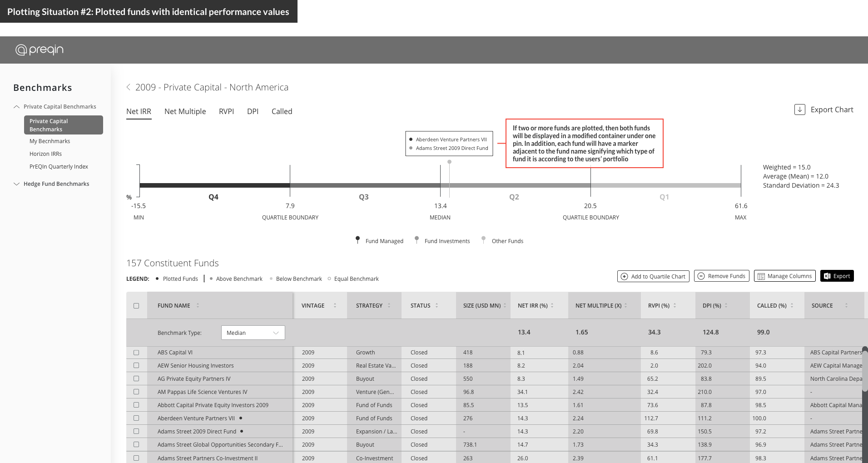The image size is (868, 463).
Task: Check the Adams Street 2009 Direct Fund checkbox
Action: click(136, 431)
